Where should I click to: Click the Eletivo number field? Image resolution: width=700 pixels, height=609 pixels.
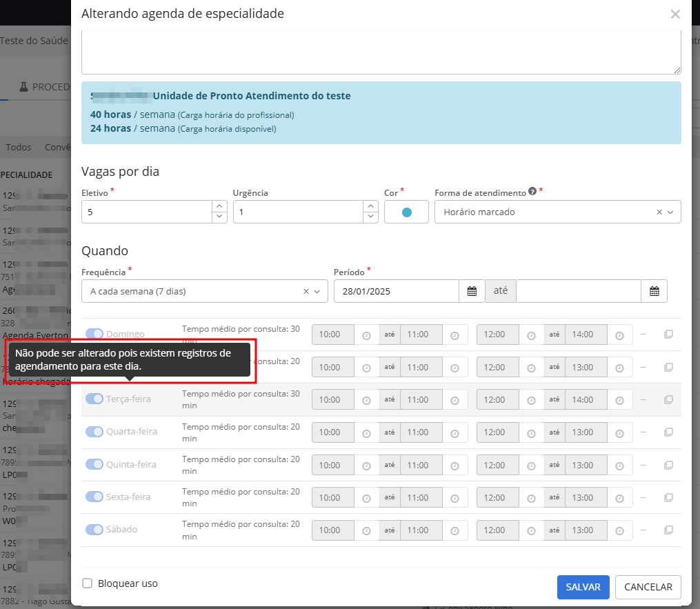(x=147, y=212)
